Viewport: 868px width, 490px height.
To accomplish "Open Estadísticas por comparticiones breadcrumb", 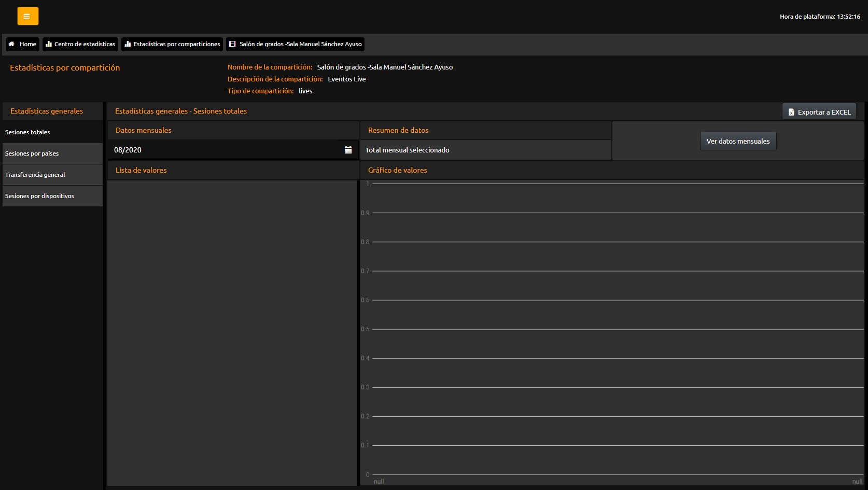I will (172, 44).
